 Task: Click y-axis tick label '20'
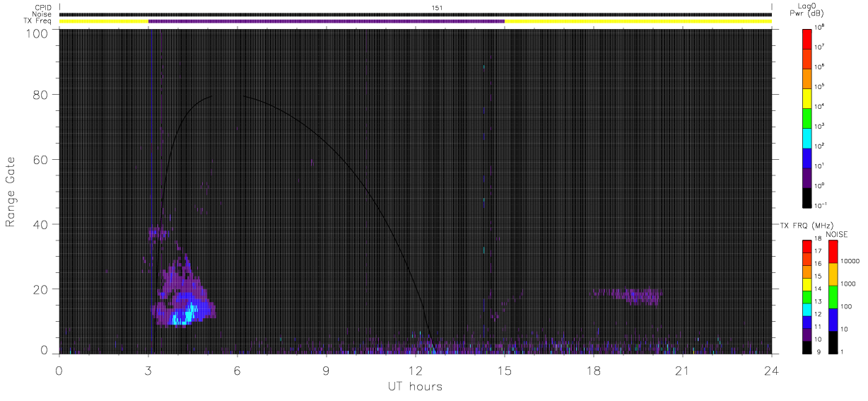click(x=40, y=289)
